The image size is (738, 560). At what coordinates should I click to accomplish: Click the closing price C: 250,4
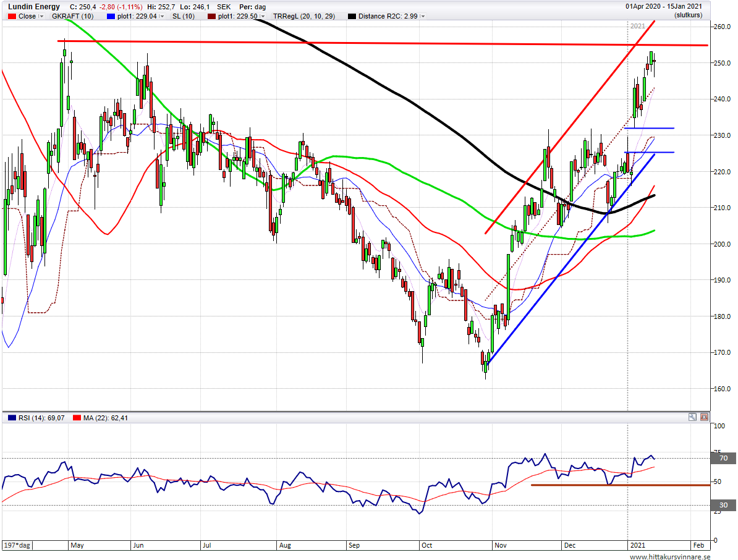(83, 7)
